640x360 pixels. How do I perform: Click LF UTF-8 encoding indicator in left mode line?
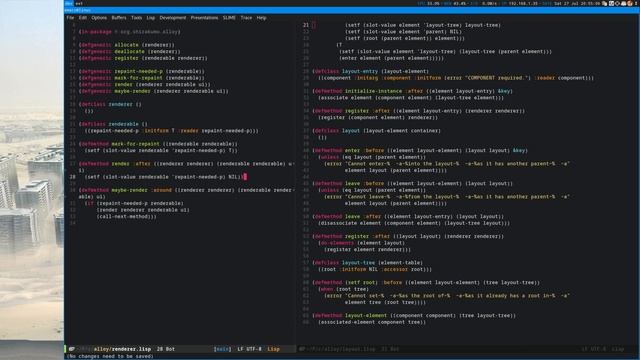(x=249, y=349)
